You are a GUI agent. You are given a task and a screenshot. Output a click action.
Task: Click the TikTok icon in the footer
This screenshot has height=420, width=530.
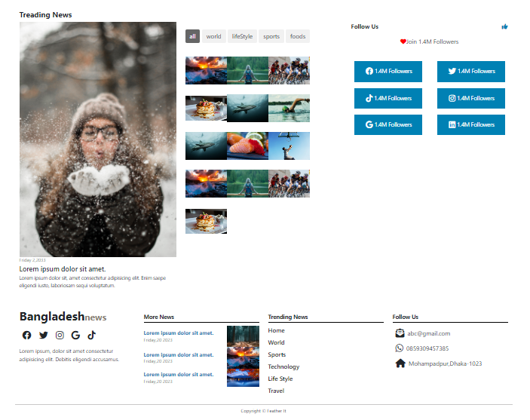point(91,335)
